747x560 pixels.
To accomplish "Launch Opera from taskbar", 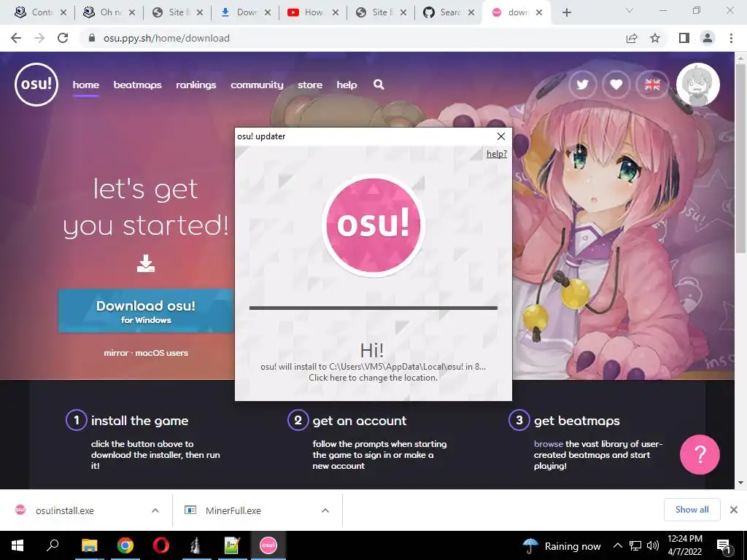I will [161, 545].
